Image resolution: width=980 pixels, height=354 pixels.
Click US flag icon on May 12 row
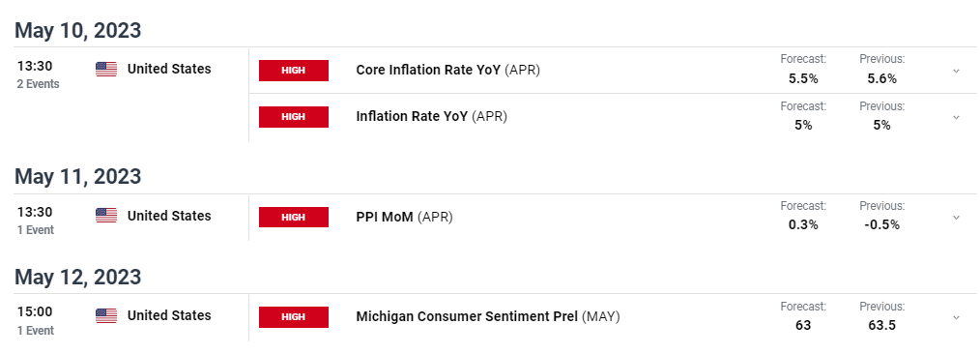coord(106,316)
